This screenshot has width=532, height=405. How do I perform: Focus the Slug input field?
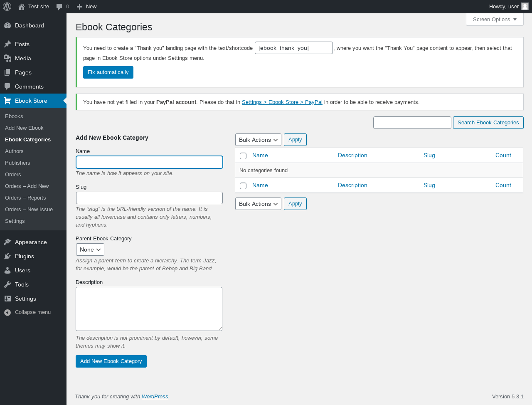pos(149,198)
